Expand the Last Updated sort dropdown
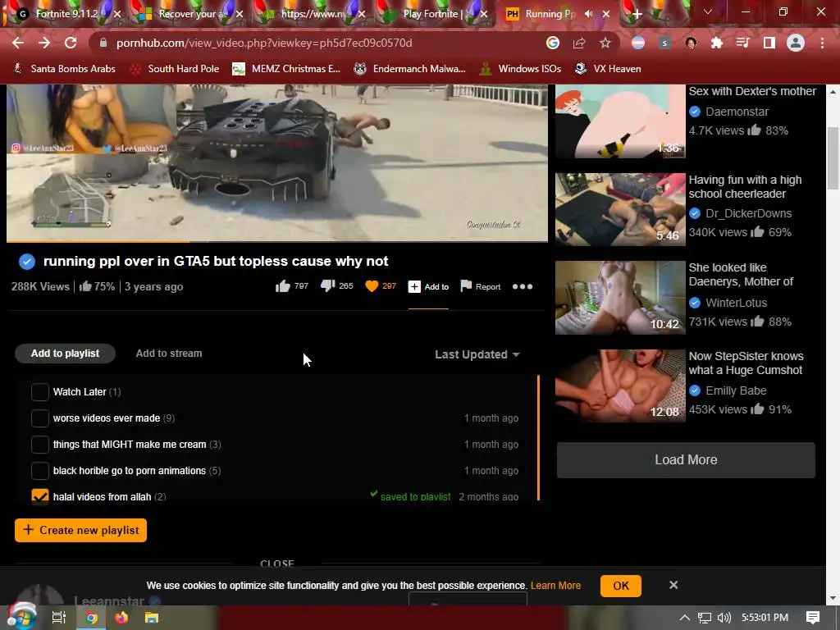The height and width of the screenshot is (630, 840). tap(477, 354)
